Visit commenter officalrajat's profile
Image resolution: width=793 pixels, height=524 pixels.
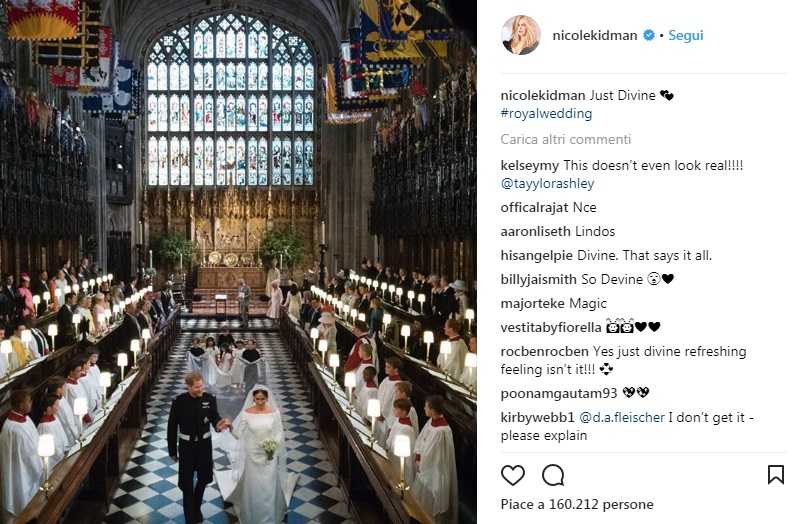pyautogui.click(x=534, y=207)
